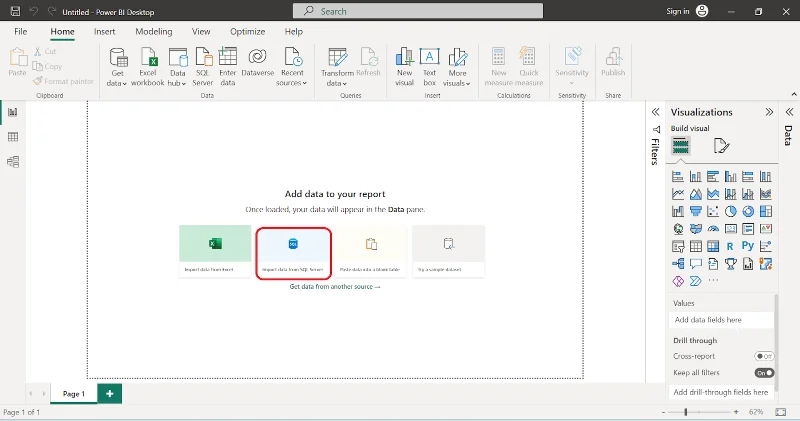Click the Add data fields here well

click(721, 320)
